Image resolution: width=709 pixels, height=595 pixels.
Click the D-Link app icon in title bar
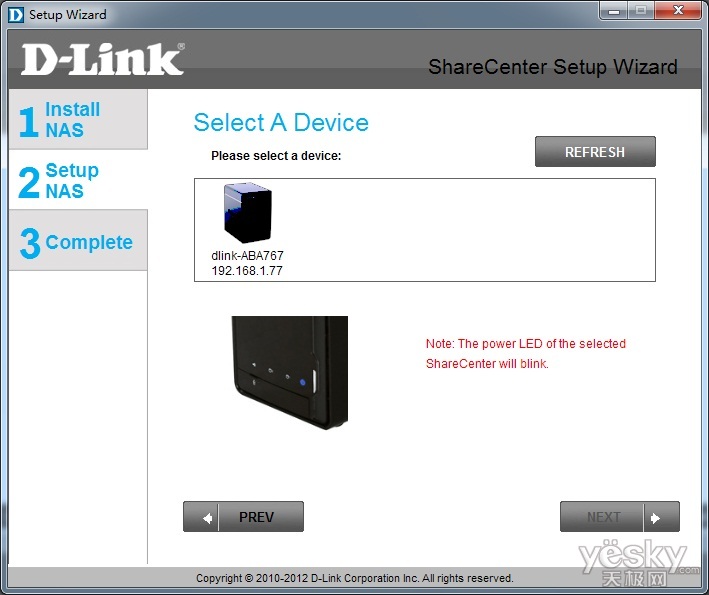click(16, 14)
